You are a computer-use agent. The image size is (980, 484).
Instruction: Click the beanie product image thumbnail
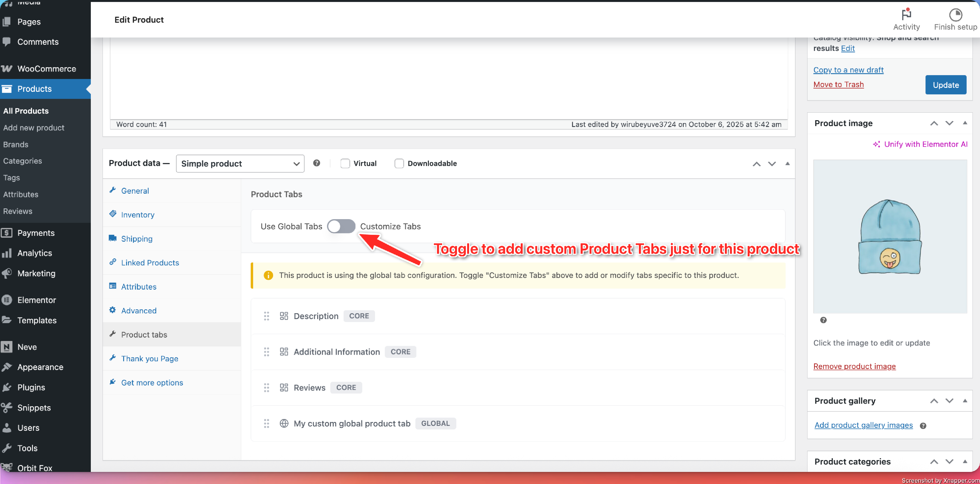pyautogui.click(x=890, y=236)
